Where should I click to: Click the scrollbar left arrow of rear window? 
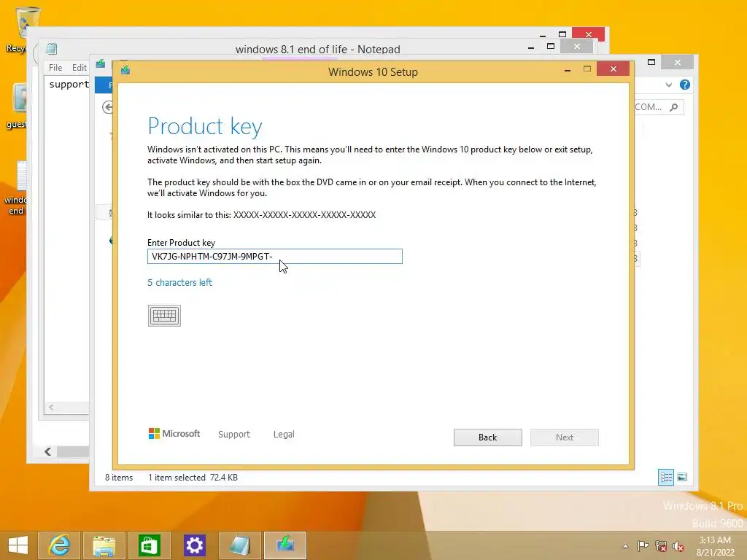coord(47,451)
